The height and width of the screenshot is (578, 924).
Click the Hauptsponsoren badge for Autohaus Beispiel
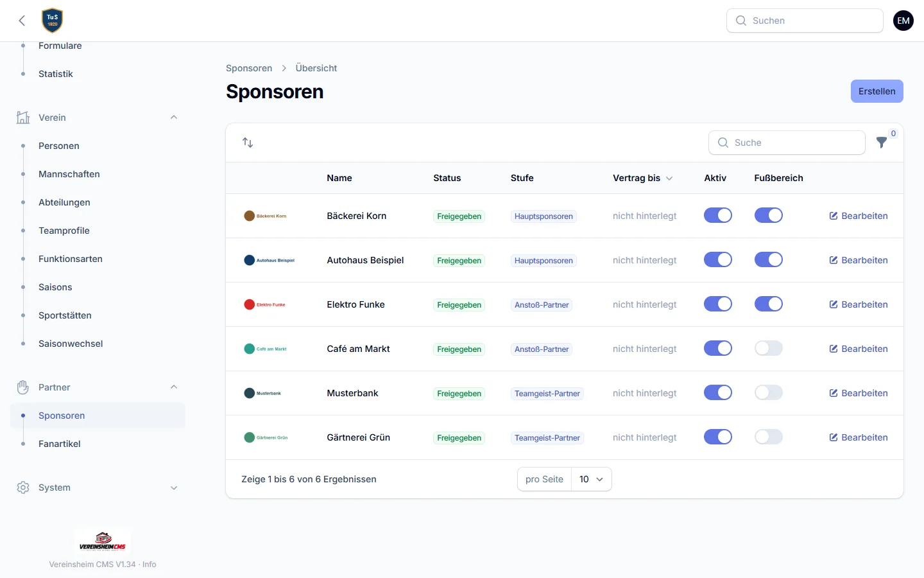[543, 261]
